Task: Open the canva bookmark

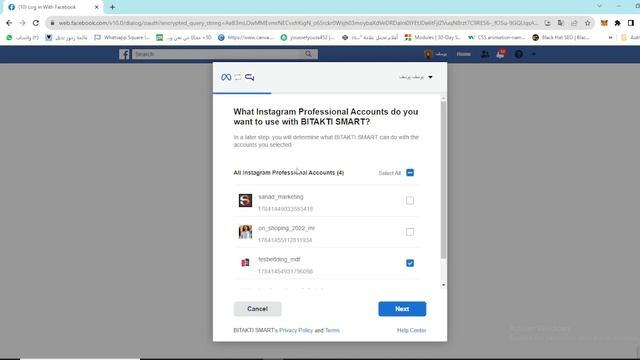Action: point(246,38)
